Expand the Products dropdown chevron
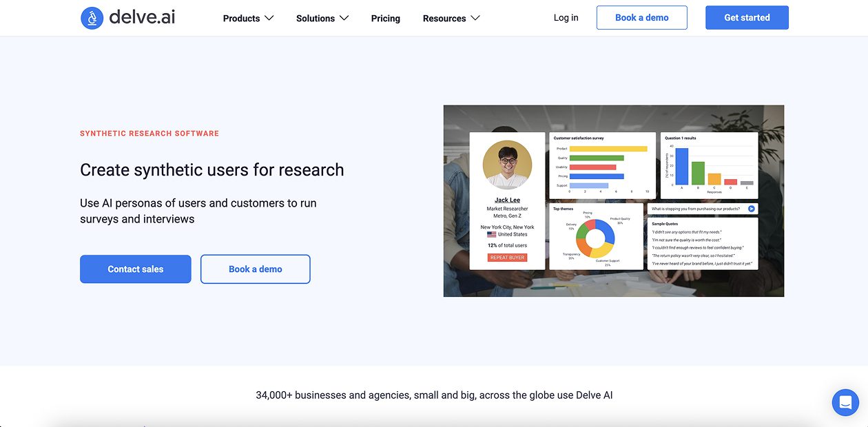Screen dimensions: 868x427 269,18
